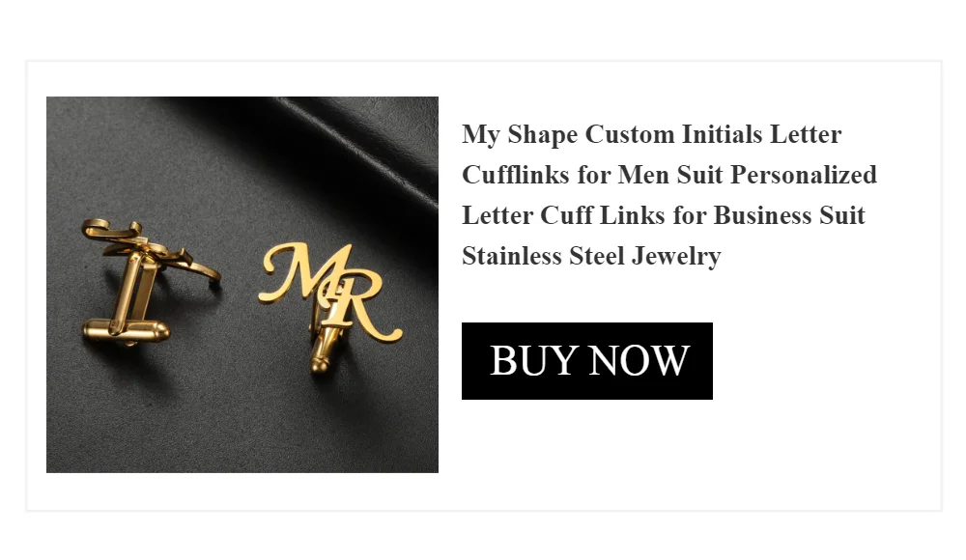
Task: Click the word 'BUY' in the button
Action: point(533,360)
